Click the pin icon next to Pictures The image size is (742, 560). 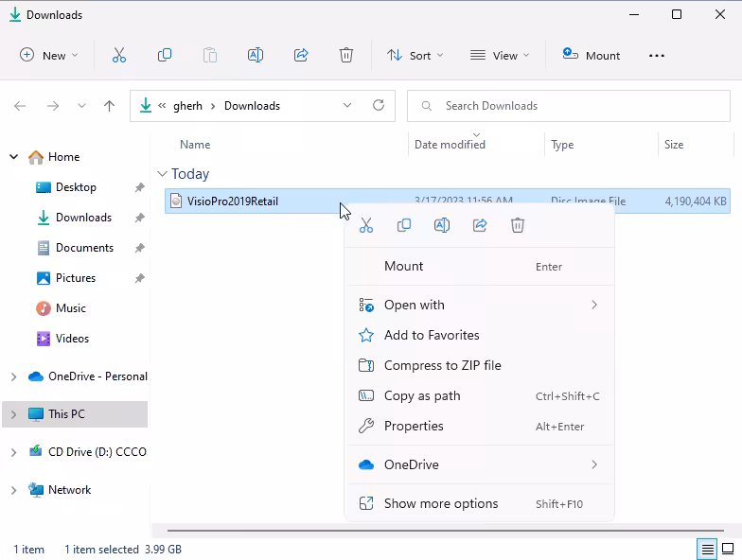(x=140, y=278)
